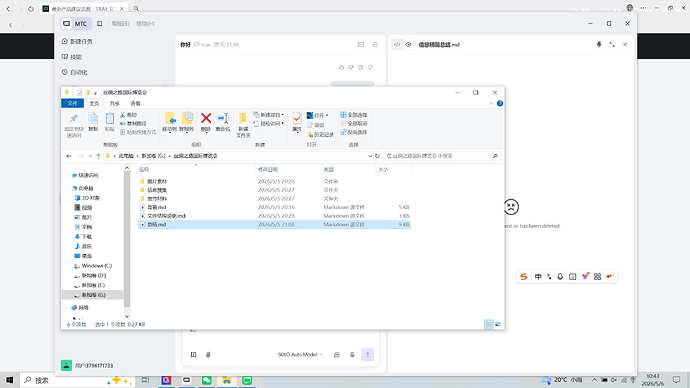Viewport: 690px width, 388px height.
Task: Click the eye preview icon beside .md title
Action: (408, 44)
